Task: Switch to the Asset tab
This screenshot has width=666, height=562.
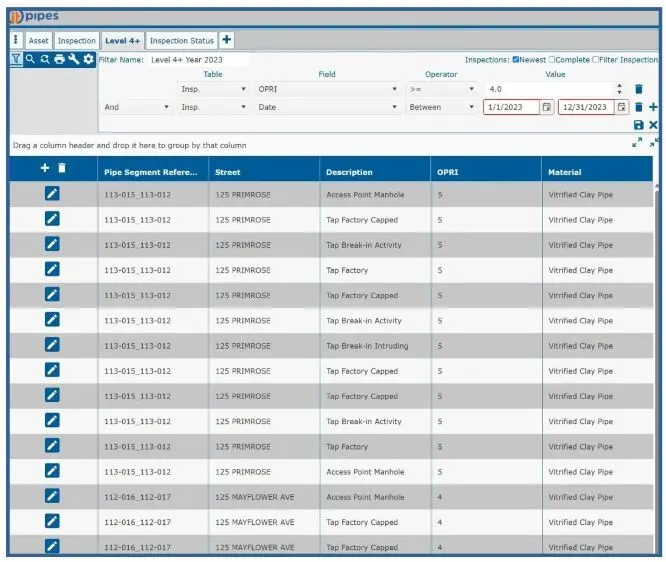Action: pyautogui.click(x=38, y=41)
